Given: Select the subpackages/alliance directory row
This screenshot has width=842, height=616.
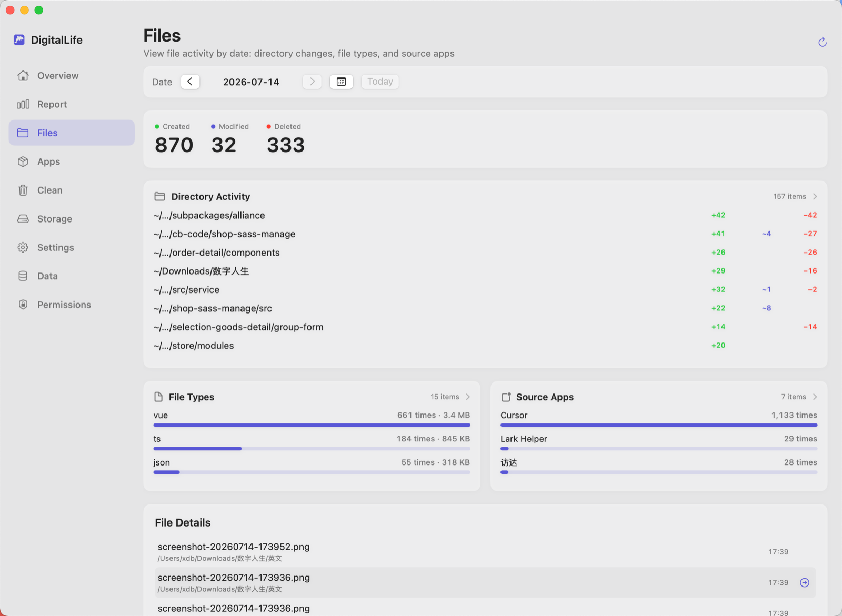Looking at the screenshot, I should click(x=485, y=215).
